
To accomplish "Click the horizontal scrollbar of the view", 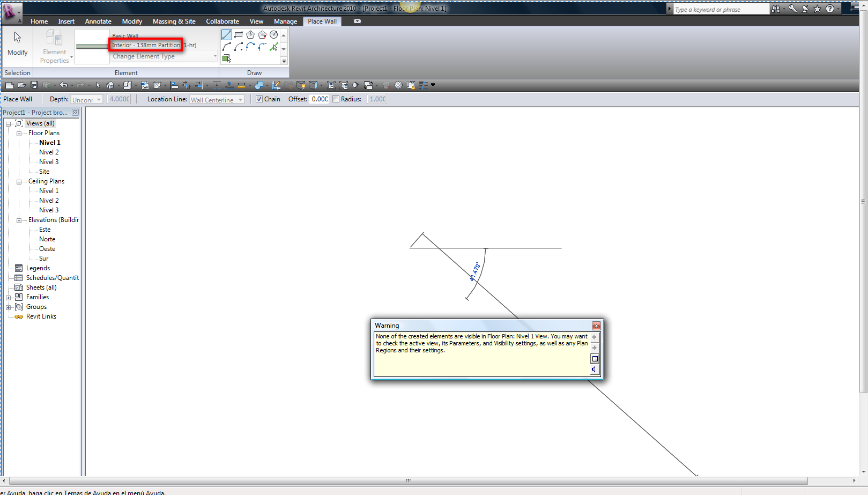I will click(x=408, y=481).
